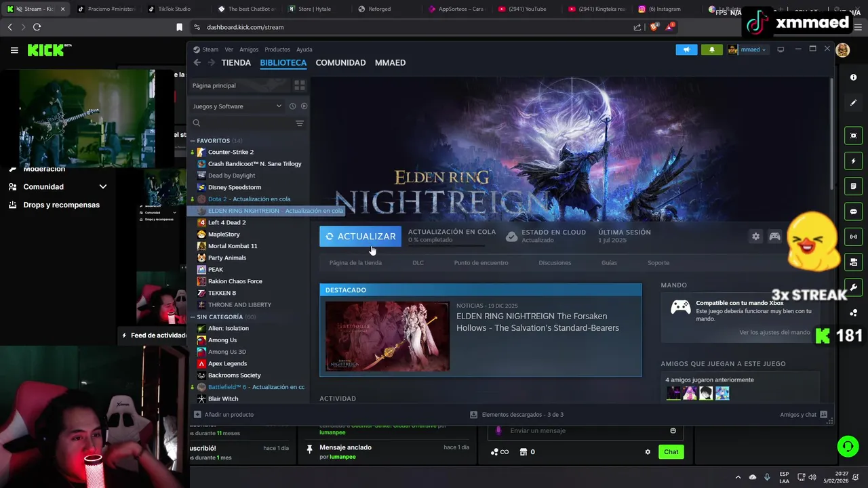The image size is (868, 488).
Task: Open the Ver menu in Steam
Action: click(x=229, y=49)
